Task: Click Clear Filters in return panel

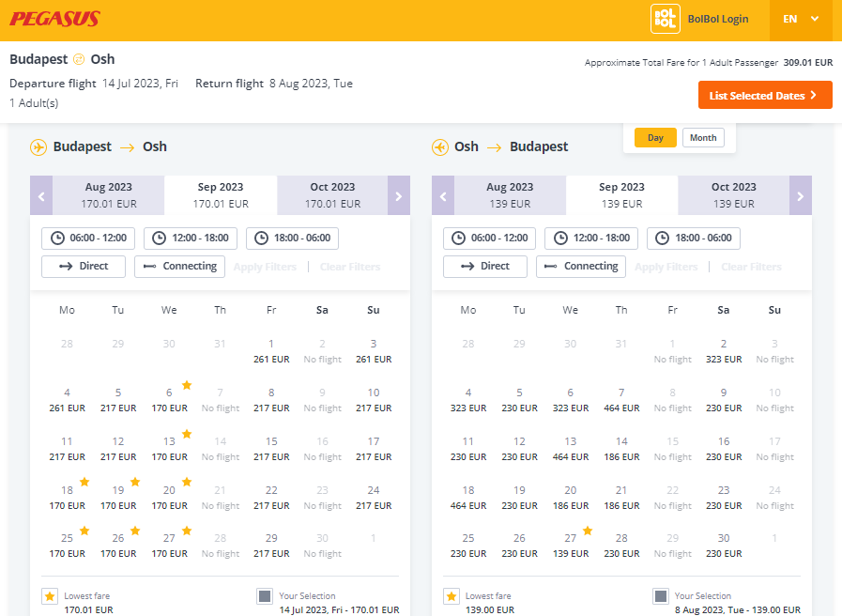Action: [751, 267]
